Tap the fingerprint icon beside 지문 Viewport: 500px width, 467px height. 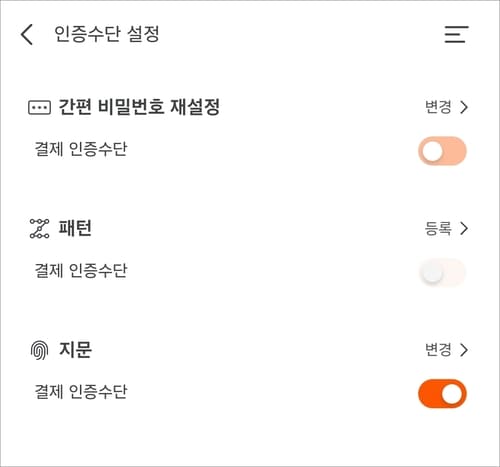39,350
